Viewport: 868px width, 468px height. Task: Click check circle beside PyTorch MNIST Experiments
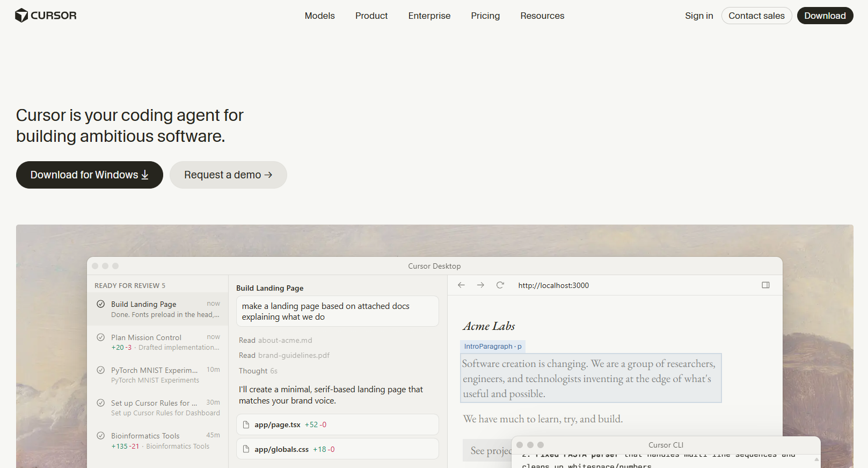(x=100, y=370)
